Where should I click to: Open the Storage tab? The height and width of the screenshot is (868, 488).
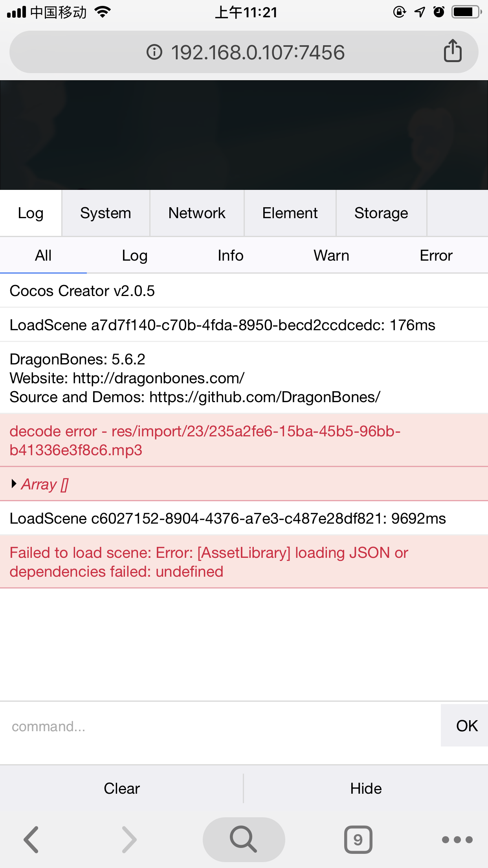[x=381, y=213]
